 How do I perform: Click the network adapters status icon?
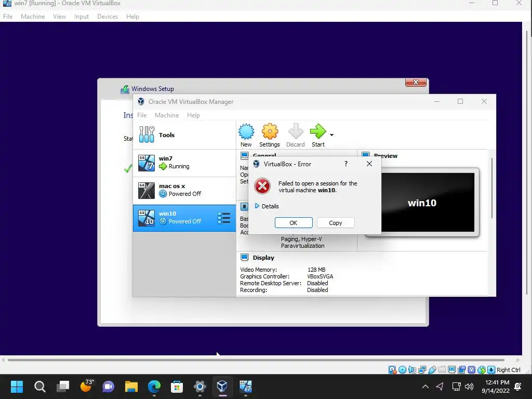click(x=422, y=370)
